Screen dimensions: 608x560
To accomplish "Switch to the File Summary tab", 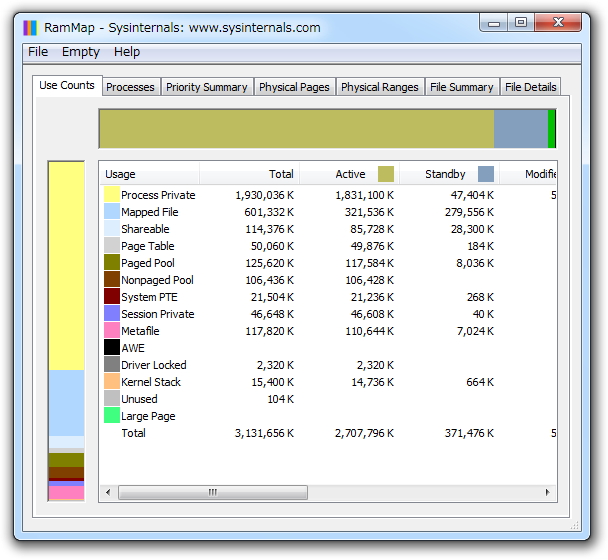I will 461,87.
